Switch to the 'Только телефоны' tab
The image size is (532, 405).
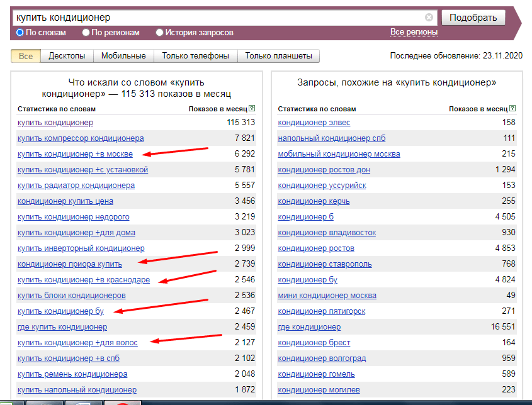[195, 56]
